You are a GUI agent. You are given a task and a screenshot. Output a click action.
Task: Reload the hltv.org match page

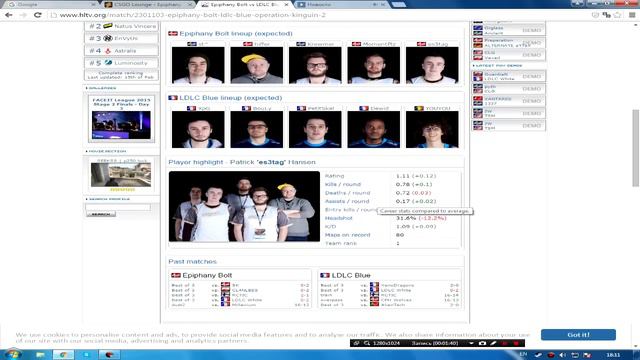pyautogui.click(x=38, y=15)
